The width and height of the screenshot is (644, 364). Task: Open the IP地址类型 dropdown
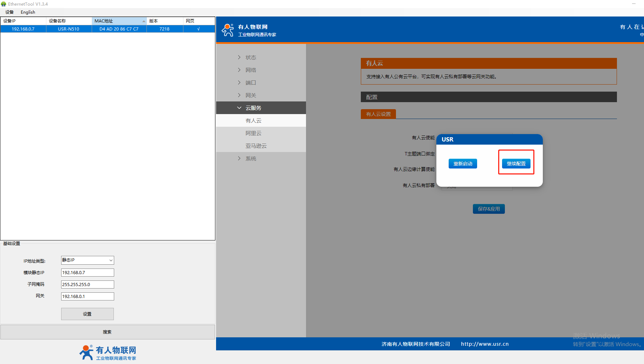click(87, 260)
